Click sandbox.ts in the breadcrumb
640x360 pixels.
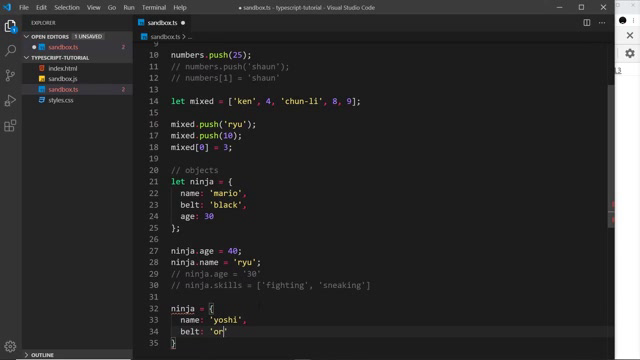click(165, 37)
